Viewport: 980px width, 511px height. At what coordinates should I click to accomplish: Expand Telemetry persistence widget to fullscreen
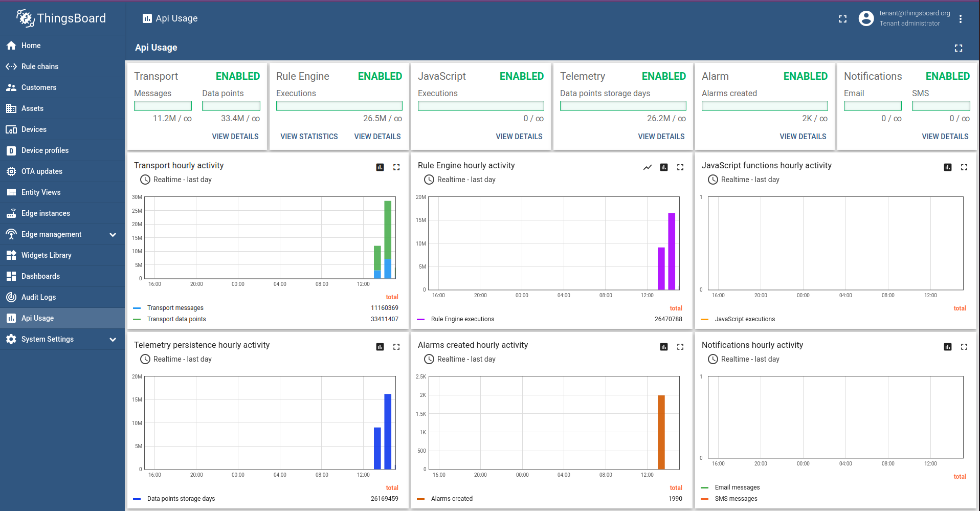coord(396,347)
